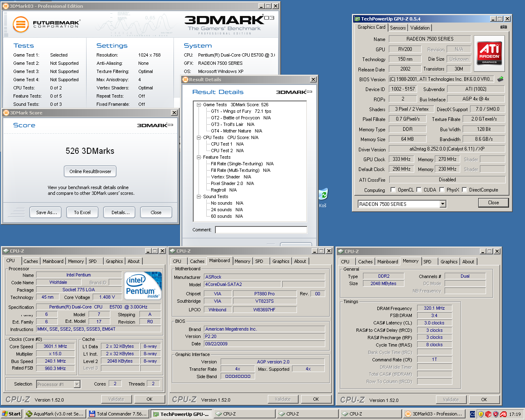This screenshot has height=420, width=525.
Task: Click the GPU-Z Name field RADEON 7500 SERIES
Action: tap(430, 39)
